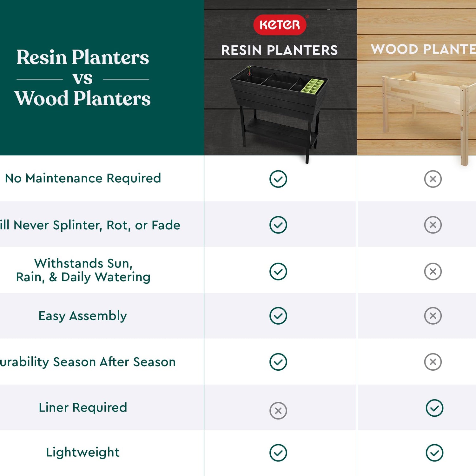Click the "Easy Assembly" row label
Image resolution: width=476 pixels, height=476 pixels.
coord(83,316)
